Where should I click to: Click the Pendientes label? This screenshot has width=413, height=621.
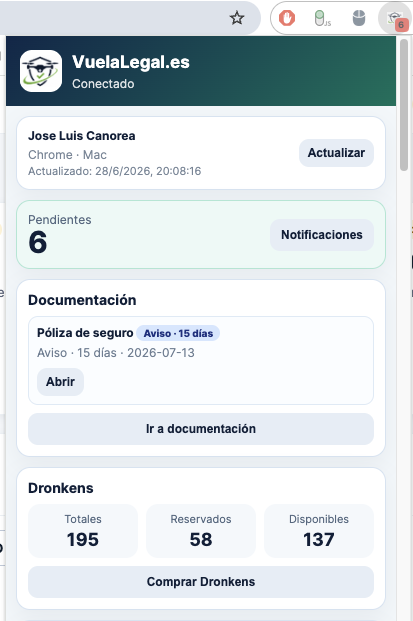(60, 220)
